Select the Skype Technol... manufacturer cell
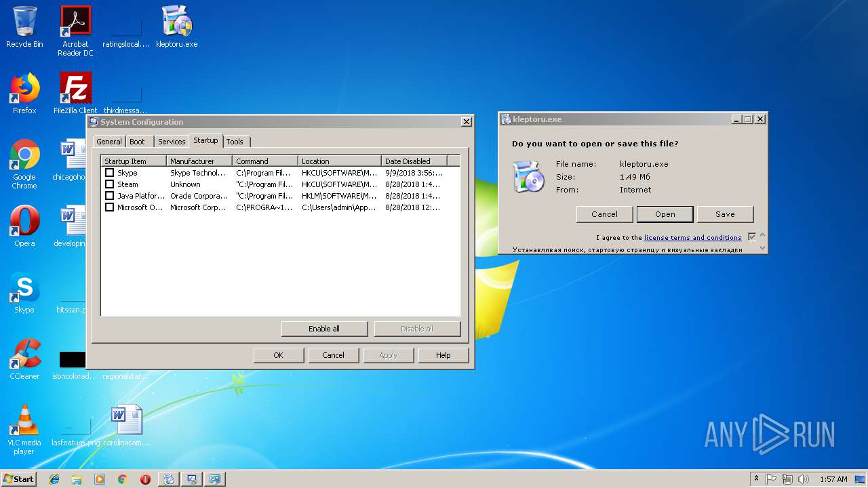The height and width of the screenshot is (488, 868). 198,173
